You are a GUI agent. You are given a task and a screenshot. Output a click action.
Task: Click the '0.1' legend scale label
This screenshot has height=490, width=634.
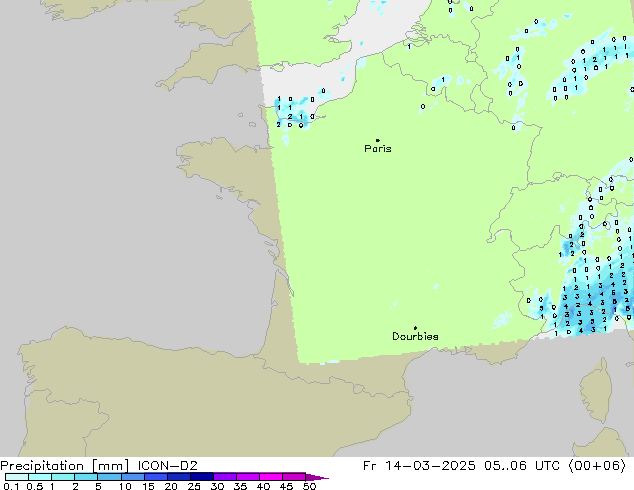tap(11, 486)
